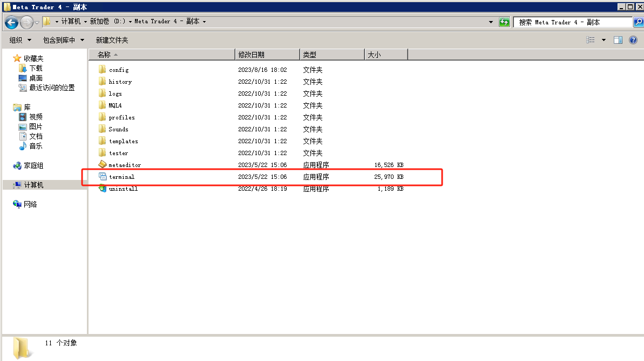Select the logs folder icon

click(x=102, y=93)
